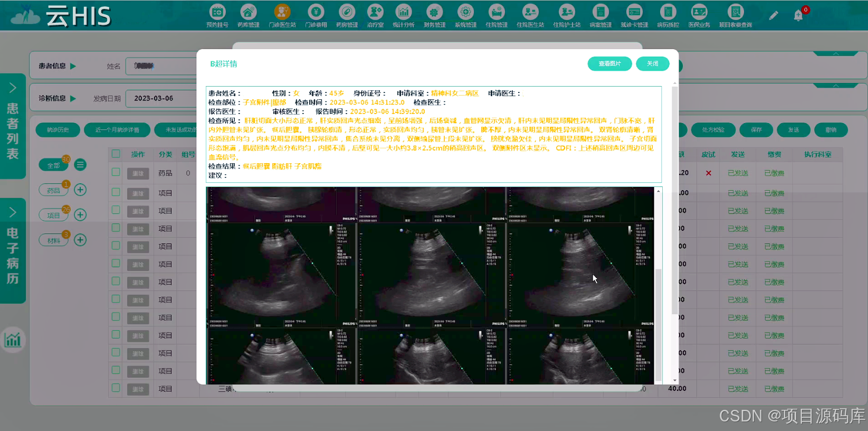Open the 医保业务 module icon
This screenshot has height=431, width=868.
[699, 12]
